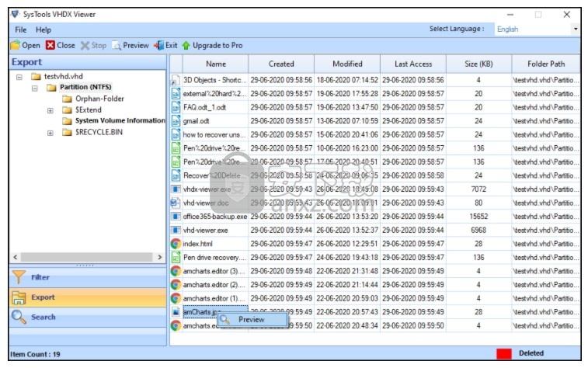Click the Exit toolbar icon
Viewport: 588px width, 368px height.
tap(159, 45)
